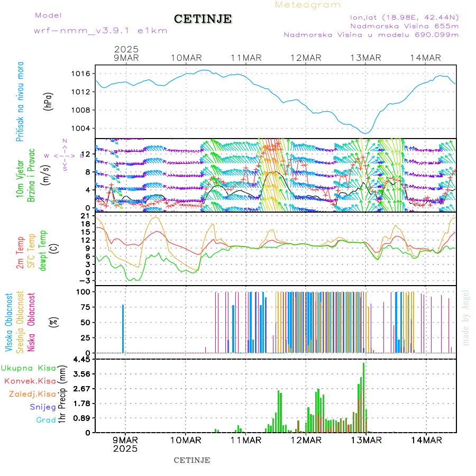Click the bold CETINJE title above chart
The height and width of the screenshot is (476, 476).
(203, 19)
